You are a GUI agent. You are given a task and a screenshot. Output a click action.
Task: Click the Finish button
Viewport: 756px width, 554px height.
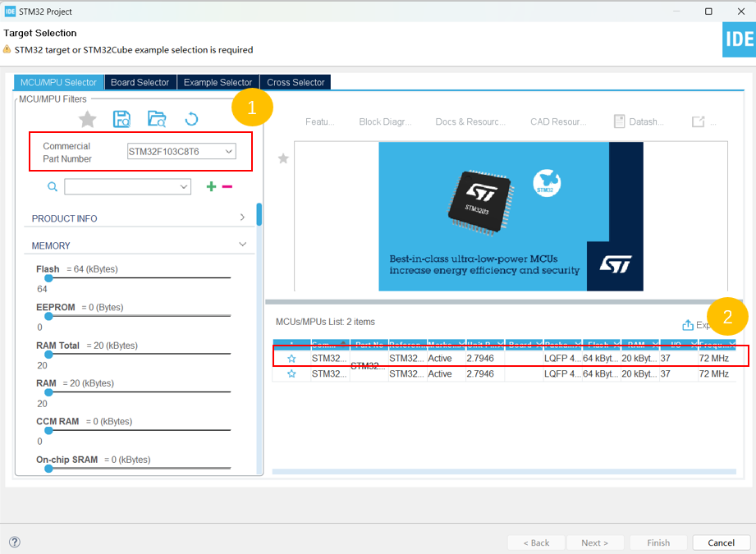[x=658, y=543]
